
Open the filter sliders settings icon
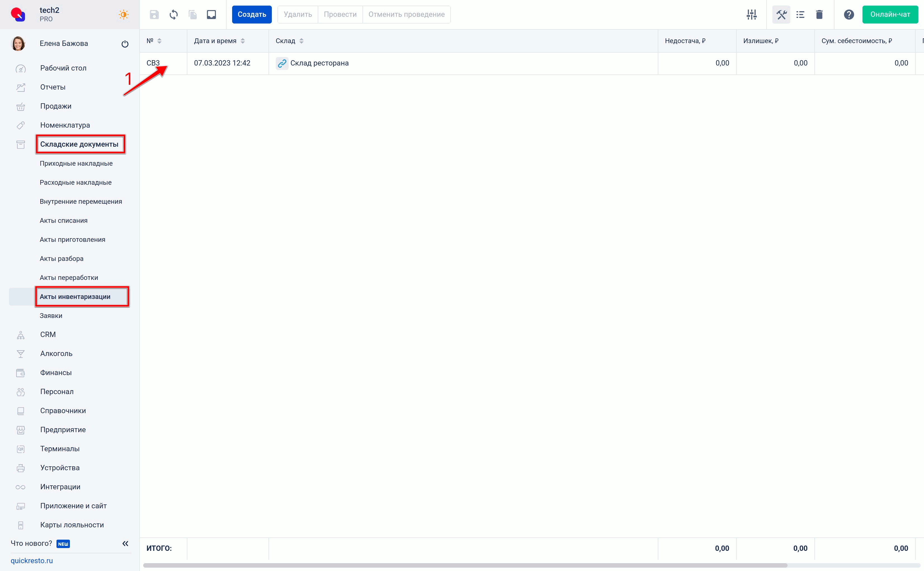751,15
